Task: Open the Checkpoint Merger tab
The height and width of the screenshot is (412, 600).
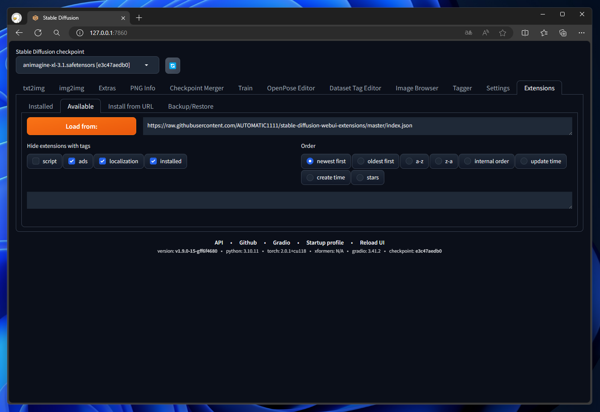Action: click(x=197, y=88)
